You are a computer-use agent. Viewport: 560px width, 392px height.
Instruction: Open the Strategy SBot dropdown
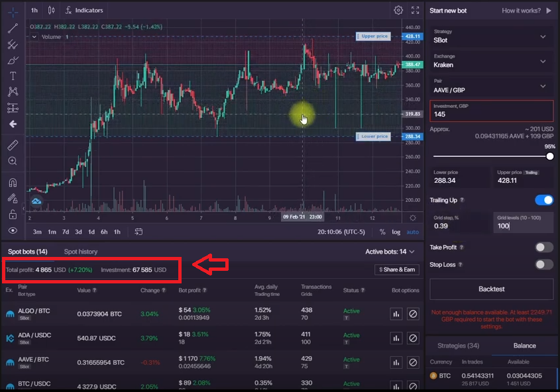click(x=490, y=36)
